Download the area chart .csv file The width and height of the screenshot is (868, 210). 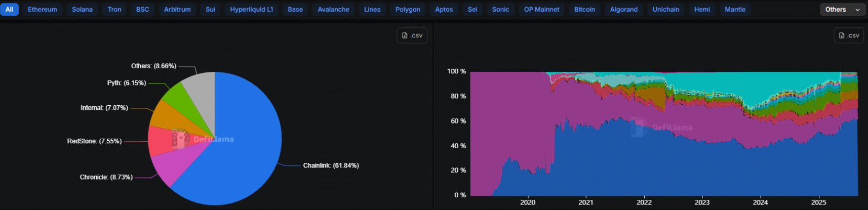tap(849, 35)
